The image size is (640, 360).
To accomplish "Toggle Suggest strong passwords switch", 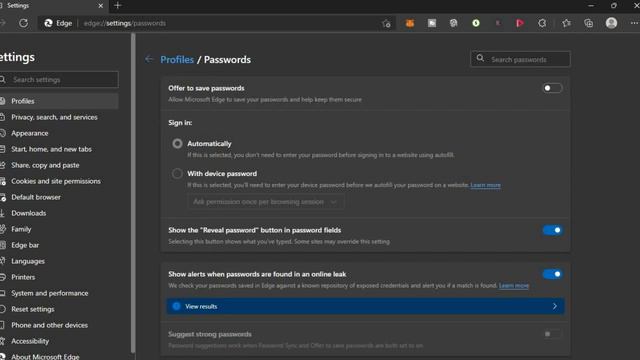I will [x=552, y=334].
